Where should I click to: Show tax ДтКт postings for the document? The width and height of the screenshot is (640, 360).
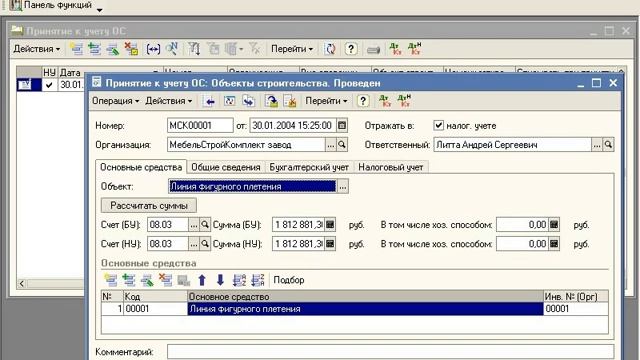pos(404,100)
